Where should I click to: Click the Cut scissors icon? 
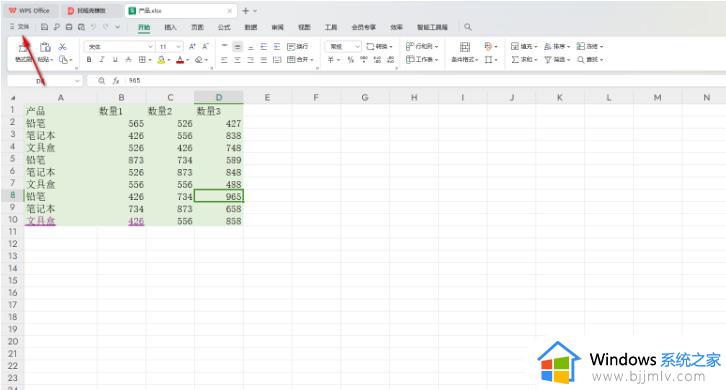point(63,47)
